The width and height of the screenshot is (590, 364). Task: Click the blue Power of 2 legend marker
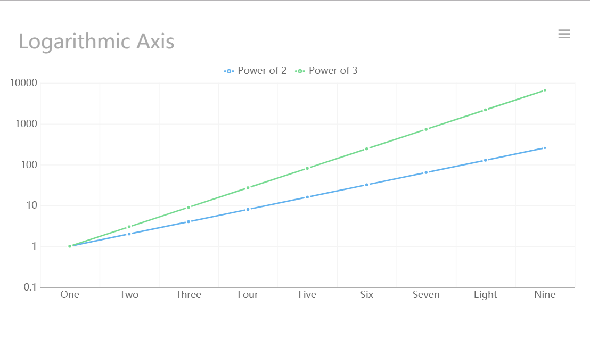click(x=229, y=71)
